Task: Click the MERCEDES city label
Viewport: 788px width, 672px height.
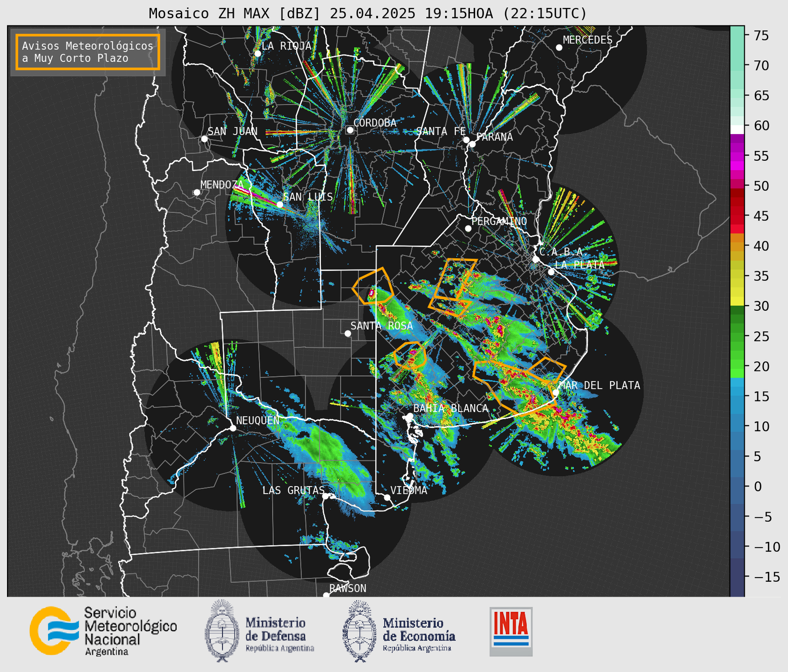Action: point(588,40)
